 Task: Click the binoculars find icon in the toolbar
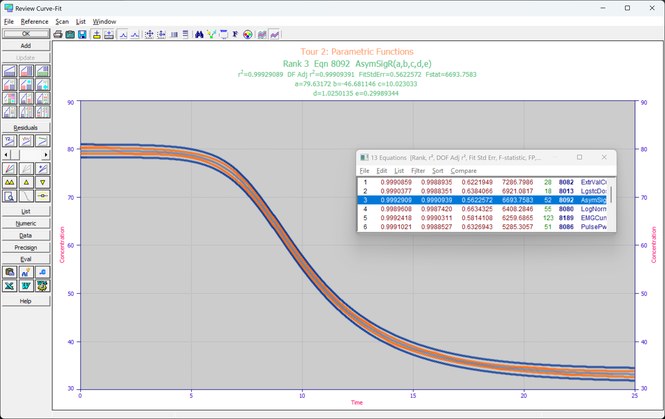(x=199, y=34)
